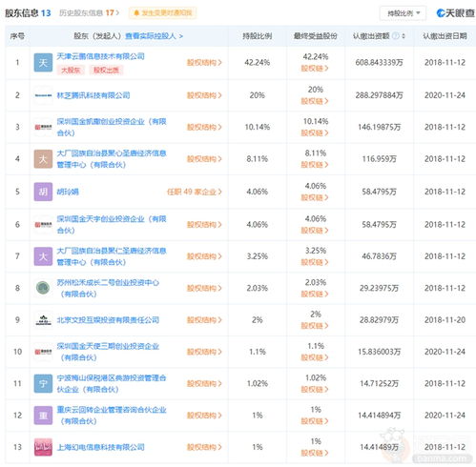
Task: Click the logo of 深圳国金天使三期创业投资企业
Action: point(43,352)
